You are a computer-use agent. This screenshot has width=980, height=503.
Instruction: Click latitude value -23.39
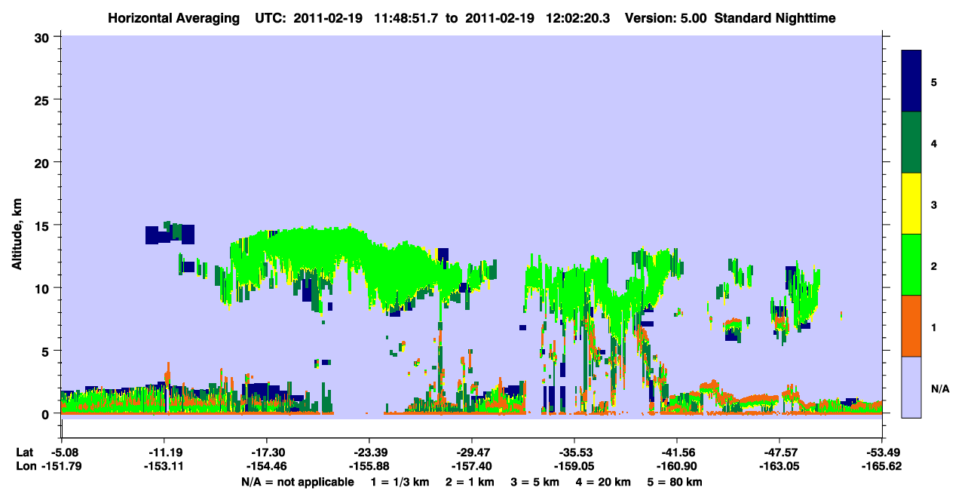(x=369, y=452)
